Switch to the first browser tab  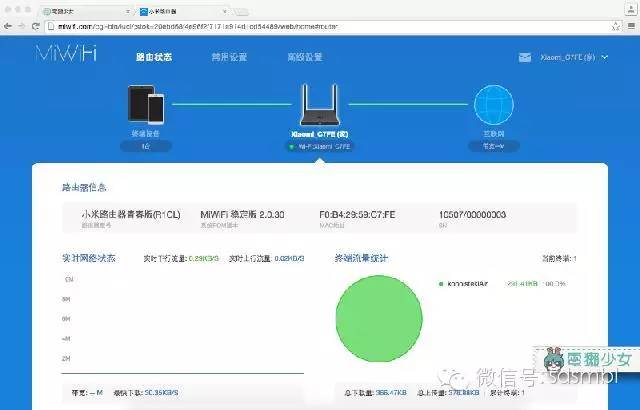(x=86, y=12)
